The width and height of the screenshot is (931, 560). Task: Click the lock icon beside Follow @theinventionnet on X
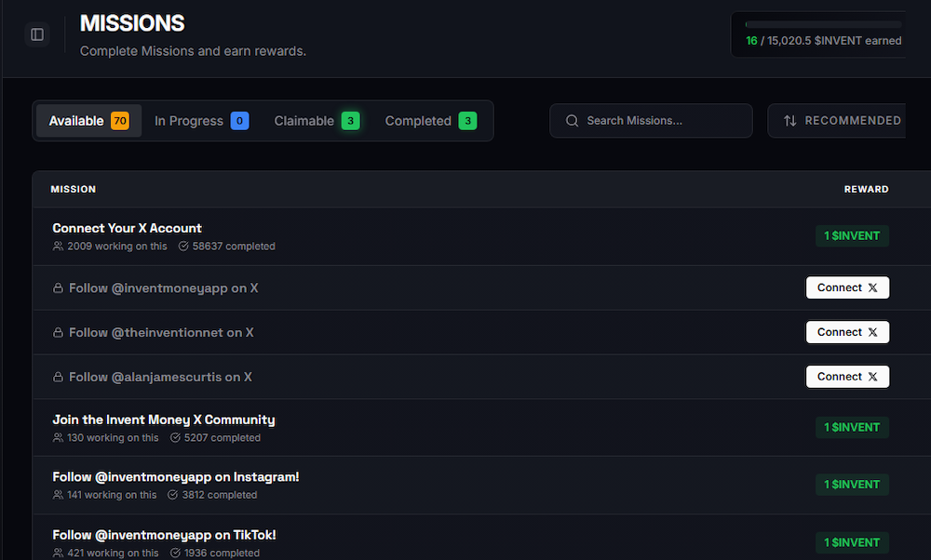57,332
